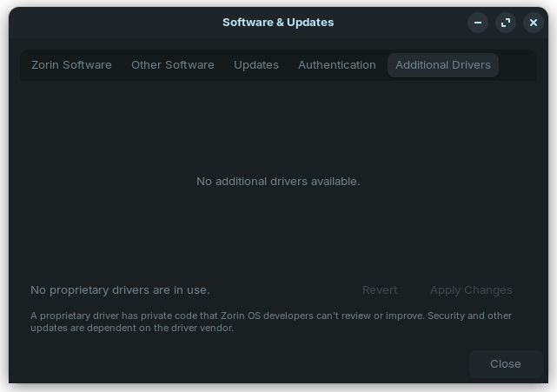Click the "No additional drivers available" message
This screenshot has height=392, width=557.
pyautogui.click(x=278, y=182)
